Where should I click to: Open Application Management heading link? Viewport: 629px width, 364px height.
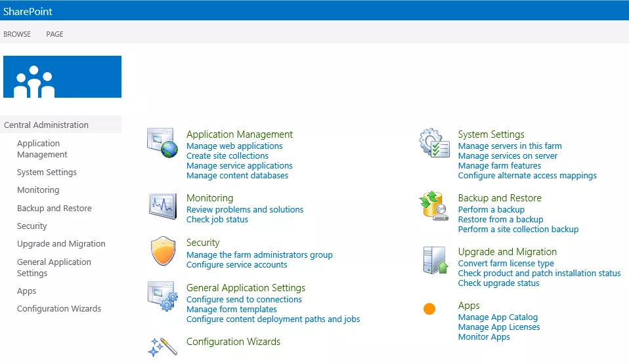pyautogui.click(x=240, y=134)
